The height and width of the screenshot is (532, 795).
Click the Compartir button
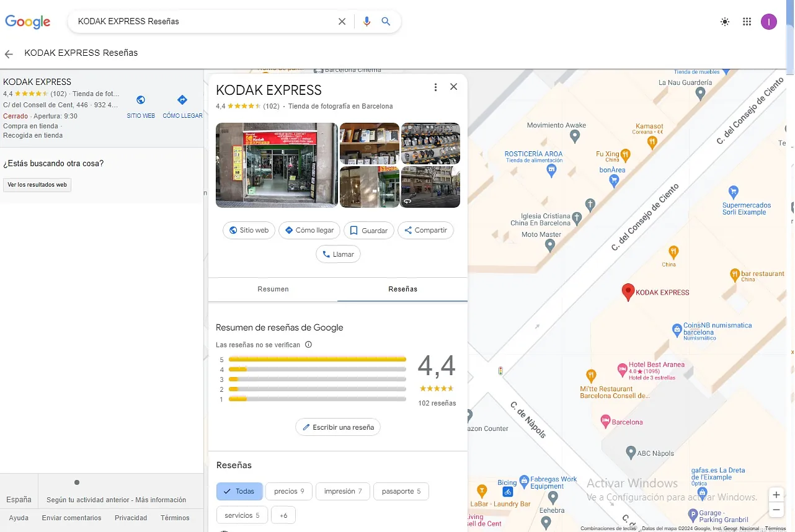click(x=425, y=230)
